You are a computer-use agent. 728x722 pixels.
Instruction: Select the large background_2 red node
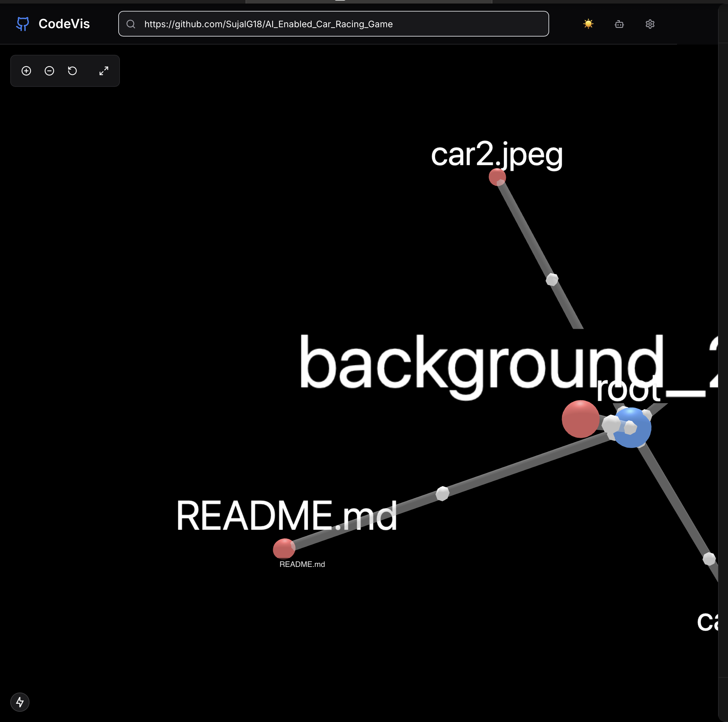pyautogui.click(x=580, y=419)
